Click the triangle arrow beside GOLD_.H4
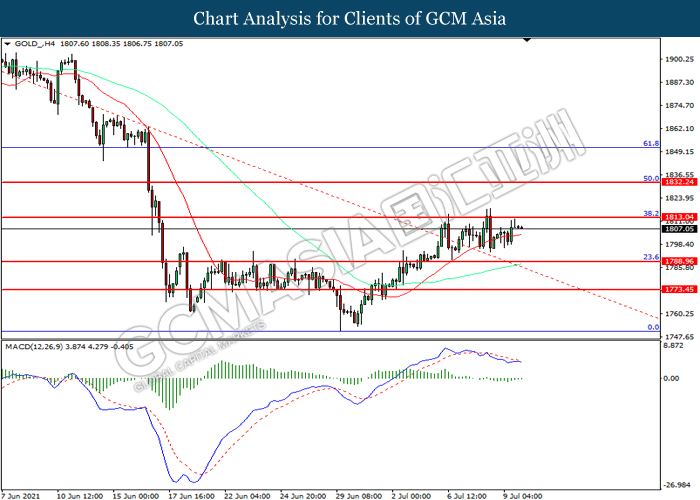 tap(9, 45)
